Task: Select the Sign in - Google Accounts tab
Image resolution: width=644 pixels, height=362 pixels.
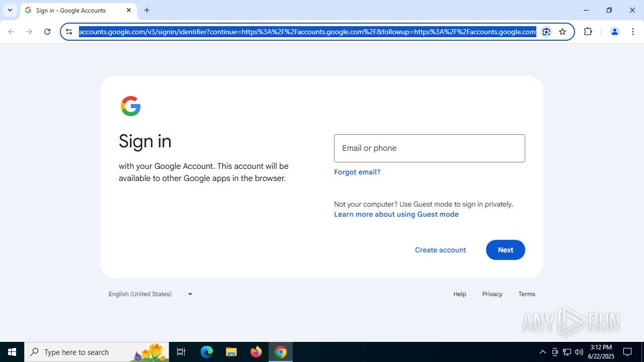Action: [x=78, y=10]
